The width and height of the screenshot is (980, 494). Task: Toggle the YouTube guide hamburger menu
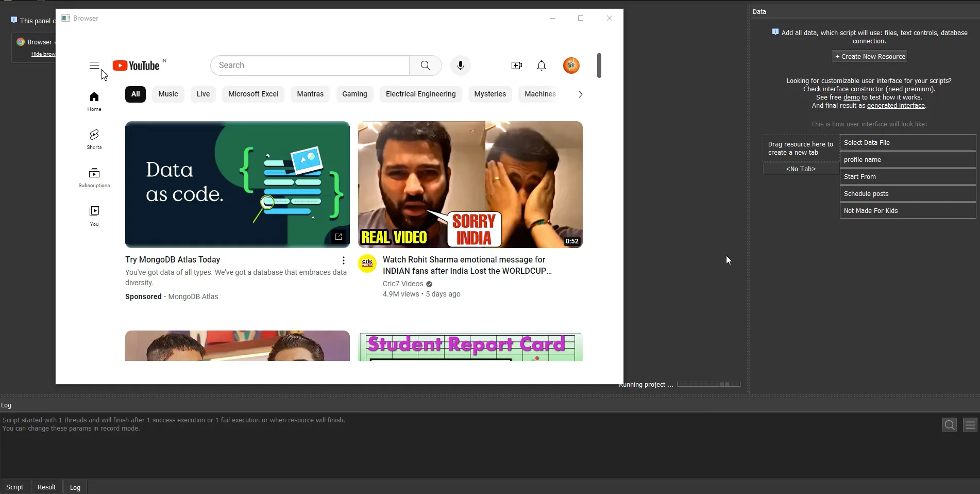coord(94,65)
